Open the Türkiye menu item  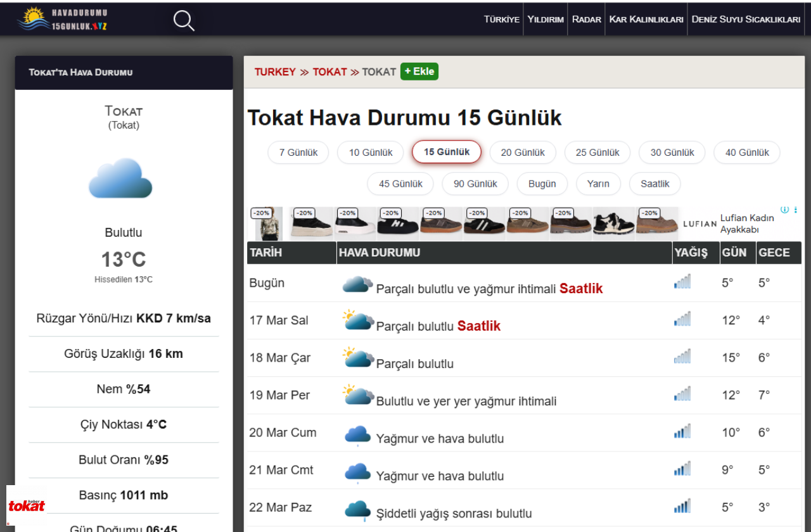click(x=502, y=19)
